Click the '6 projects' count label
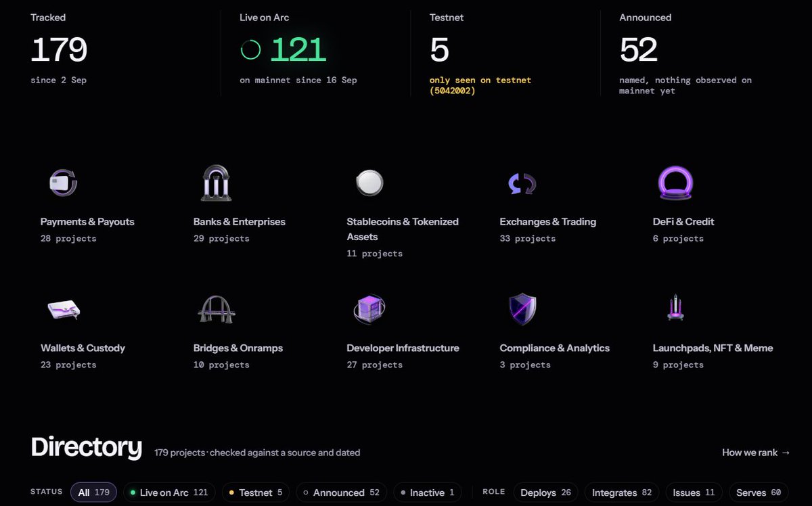The height and width of the screenshot is (506, 812). 678,239
